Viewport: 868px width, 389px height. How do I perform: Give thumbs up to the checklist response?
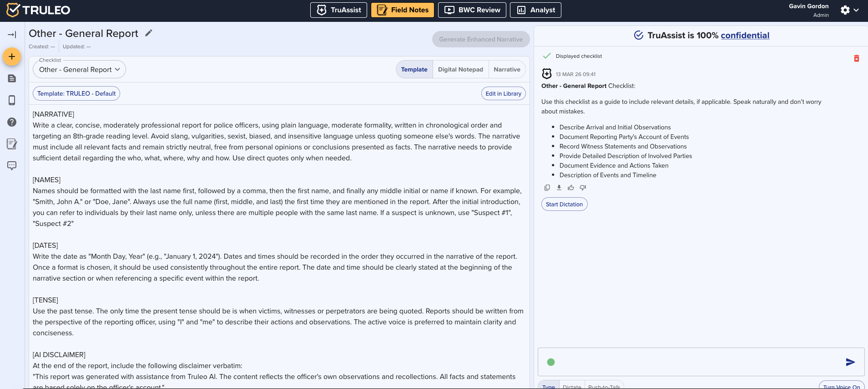tap(571, 188)
